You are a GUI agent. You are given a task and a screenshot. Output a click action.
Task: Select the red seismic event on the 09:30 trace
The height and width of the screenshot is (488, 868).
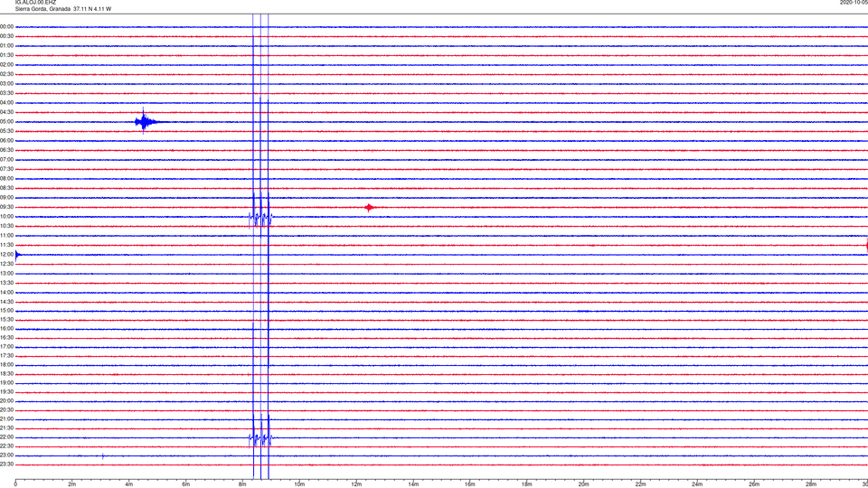(369, 208)
